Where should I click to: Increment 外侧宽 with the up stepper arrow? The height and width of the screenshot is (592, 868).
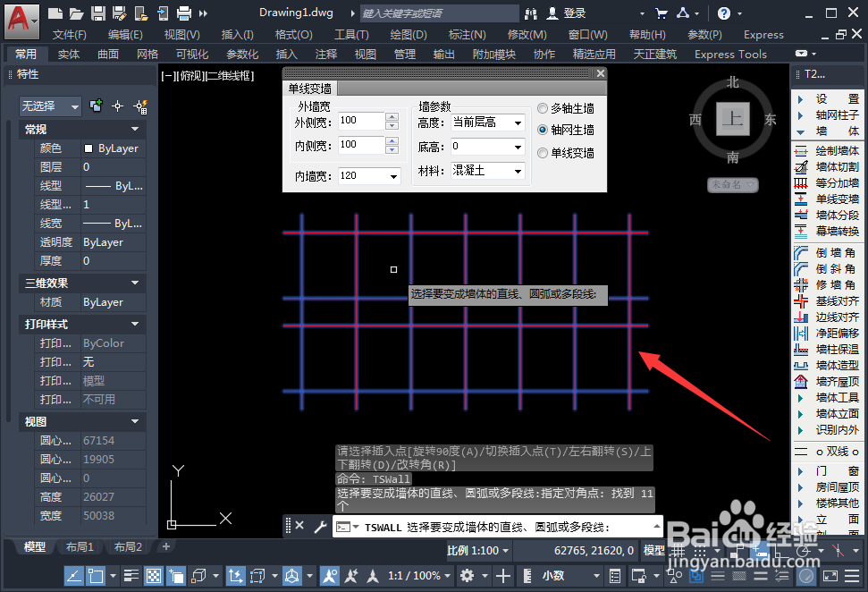(392, 116)
